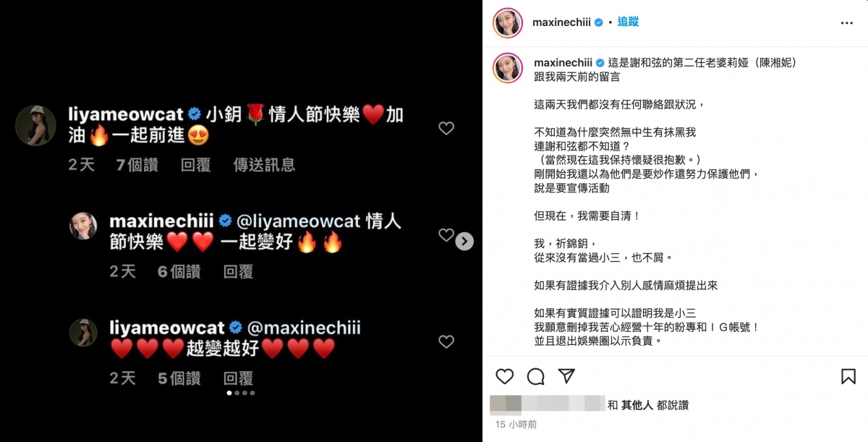Like maxinechiii's 一起變好 reply heart
868x442 pixels.
(x=446, y=234)
